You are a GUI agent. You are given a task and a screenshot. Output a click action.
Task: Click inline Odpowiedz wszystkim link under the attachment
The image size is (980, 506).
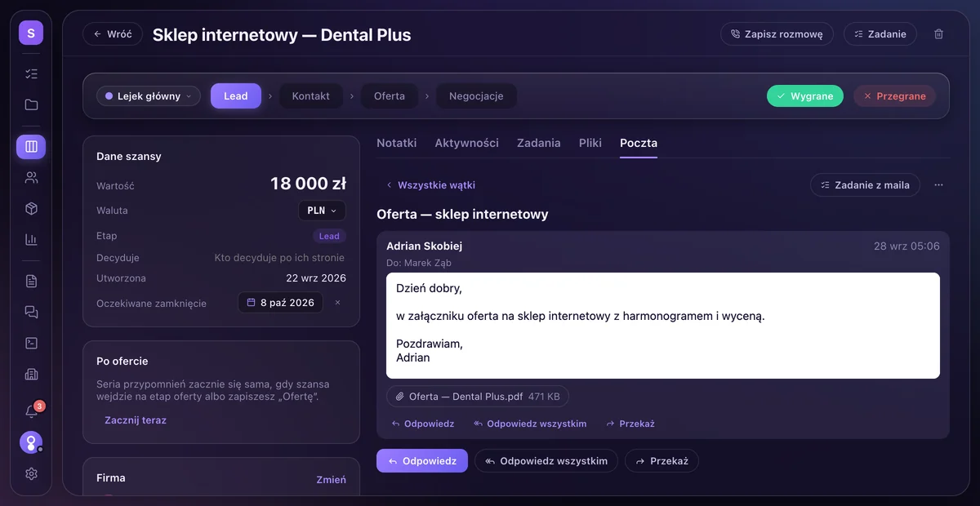530,424
